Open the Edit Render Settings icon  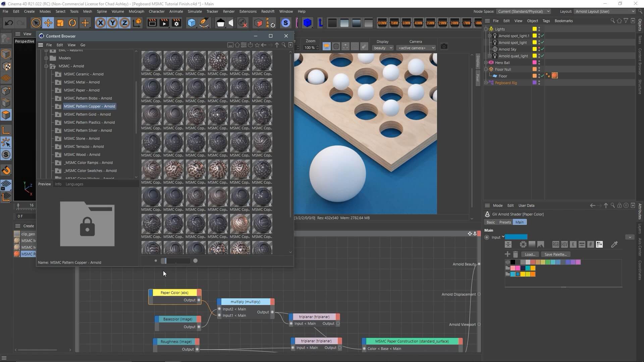pos(176,23)
